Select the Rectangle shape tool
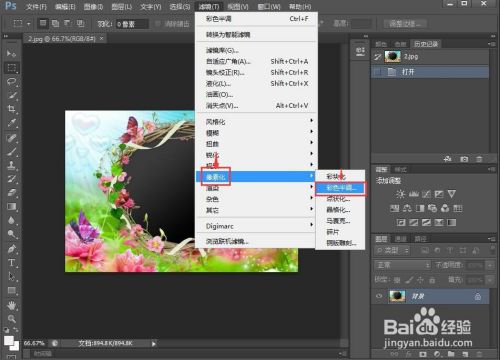This screenshot has height=360, width=500. coord(11,290)
